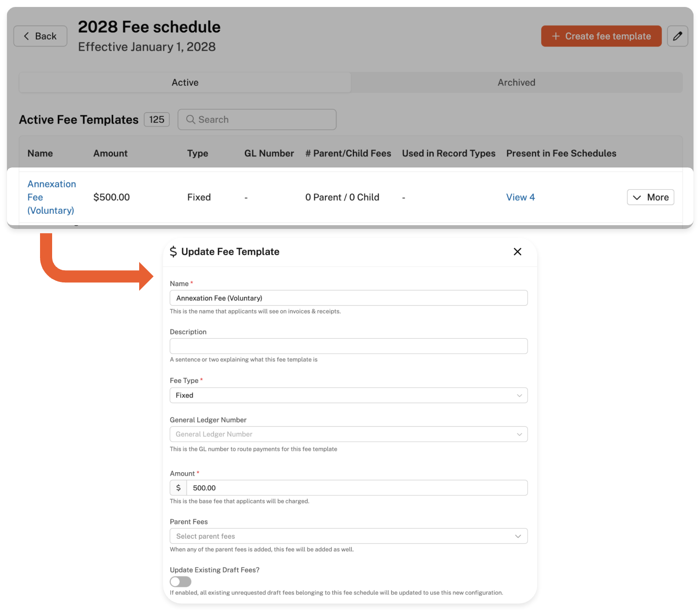Click the Amount field showing 500.00
Viewport: 700px width, 616px height.
(357, 488)
